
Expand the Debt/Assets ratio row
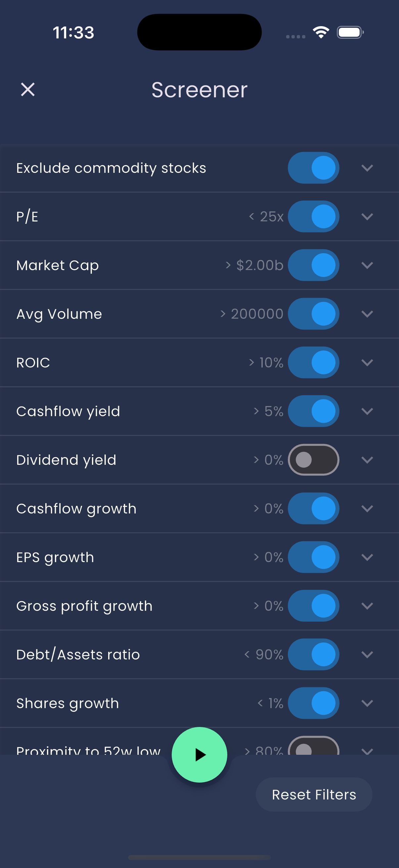point(367,654)
